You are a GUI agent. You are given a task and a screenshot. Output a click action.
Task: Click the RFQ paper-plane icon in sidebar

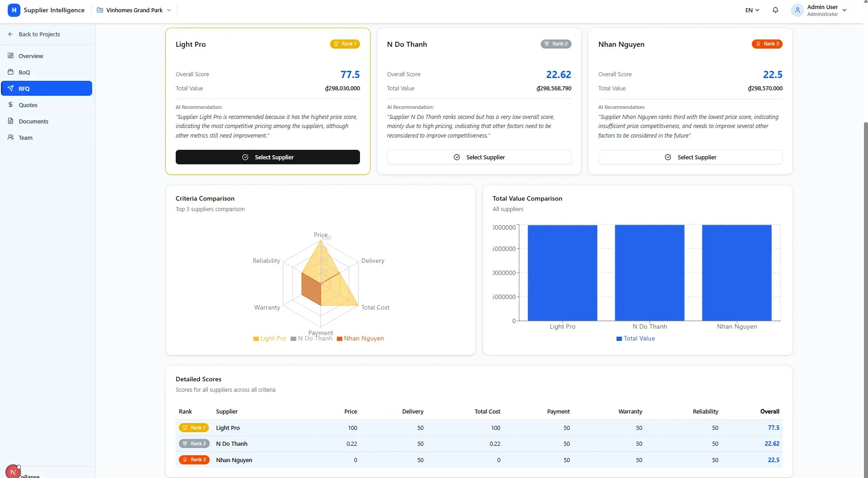pyautogui.click(x=11, y=88)
